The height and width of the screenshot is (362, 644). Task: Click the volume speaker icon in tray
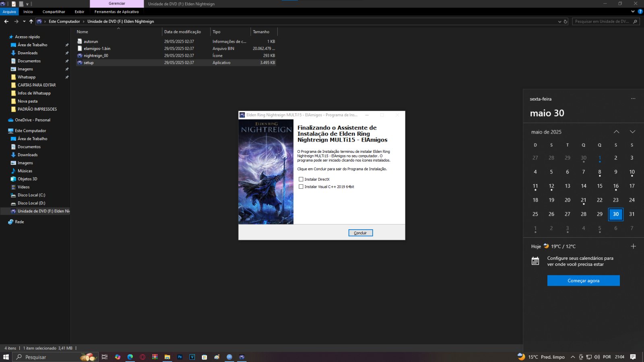click(597, 357)
